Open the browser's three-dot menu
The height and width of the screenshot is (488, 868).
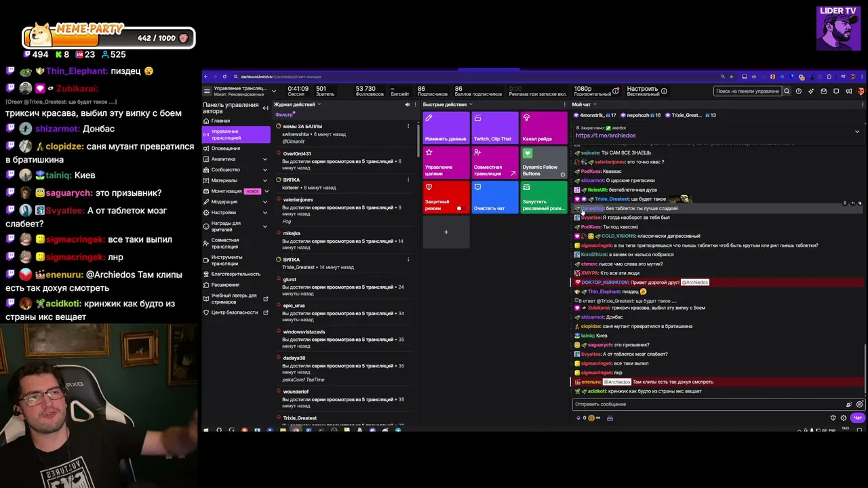(863, 77)
